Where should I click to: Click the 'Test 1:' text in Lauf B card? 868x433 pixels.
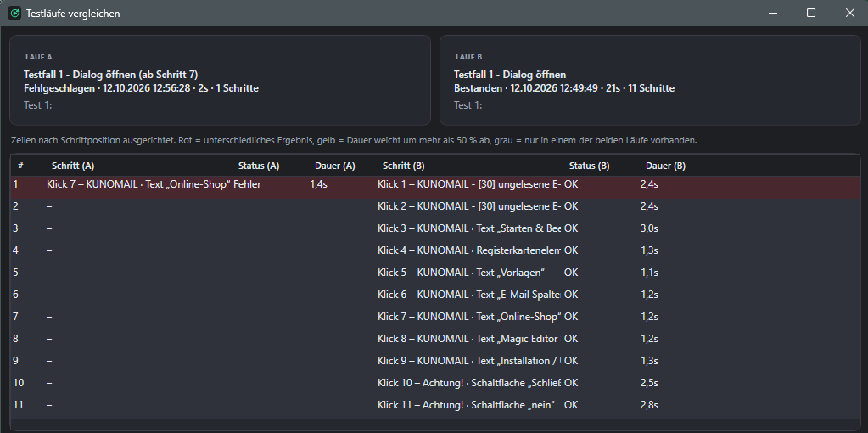(468, 105)
